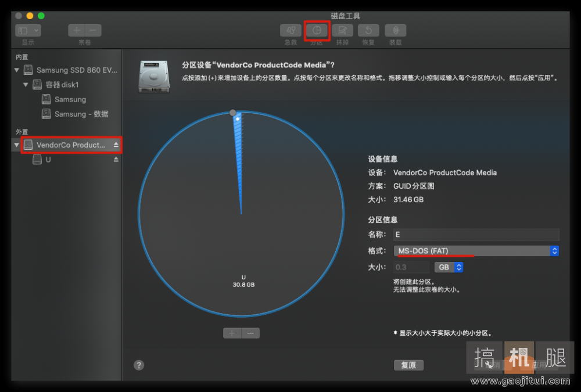Click the Revert (复原) button
Screen dimensions: 581x392
pyautogui.click(x=408, y=365)
